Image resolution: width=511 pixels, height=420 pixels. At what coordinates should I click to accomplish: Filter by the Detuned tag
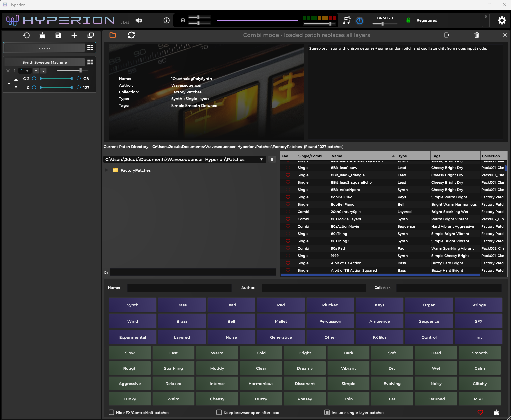436,399
